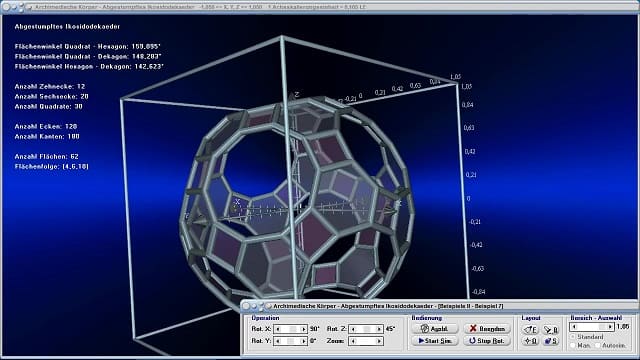This screenshot has width=640, height=360.
Task: Click 'Anzahl Kanten: 180' text
Action: pyautogui.click(x=47, y=136)
